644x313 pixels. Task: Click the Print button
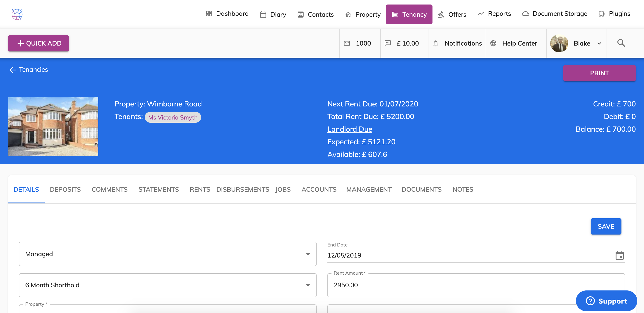coord(599,73)
